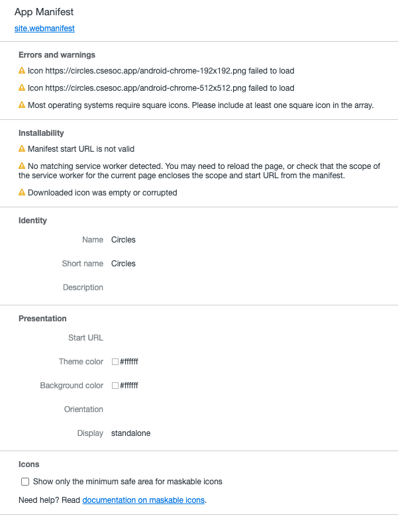Click the Short name value Circles
The height and width of the screenshot is (532, 398).
point(123,264)
